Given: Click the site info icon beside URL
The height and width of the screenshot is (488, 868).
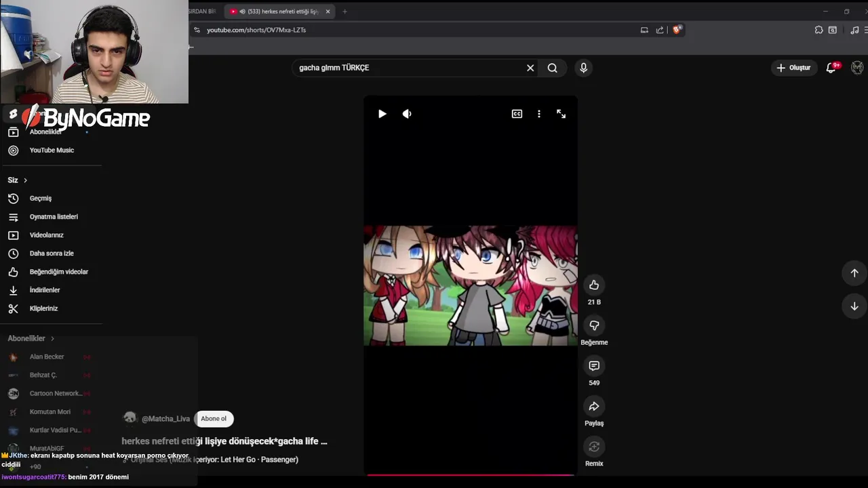Looking at the screenshot, I should tap(197, 30).
